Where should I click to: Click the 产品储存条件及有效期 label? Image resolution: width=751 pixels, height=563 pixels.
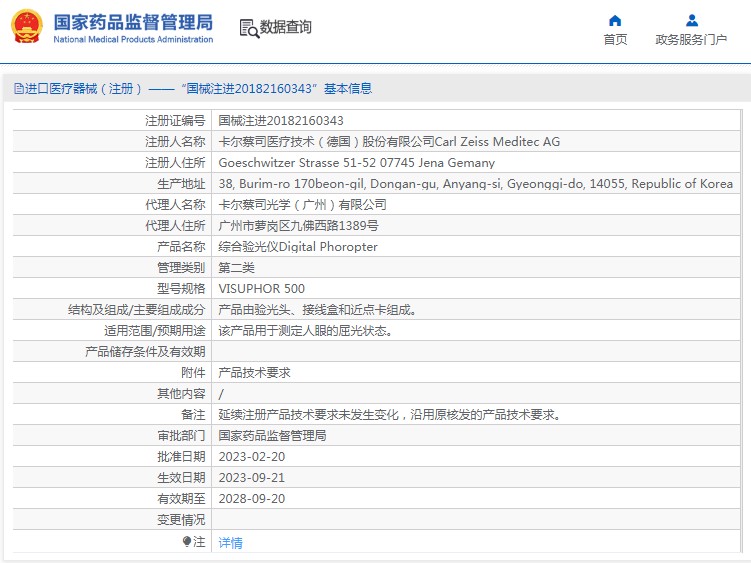pos(145,352)
